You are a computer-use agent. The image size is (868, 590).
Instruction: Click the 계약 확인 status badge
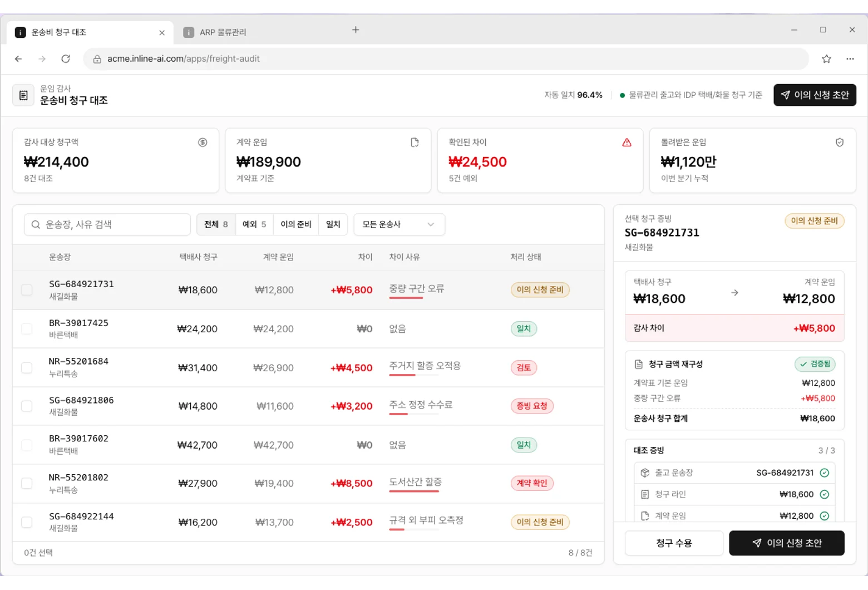(x=532, y=484)
